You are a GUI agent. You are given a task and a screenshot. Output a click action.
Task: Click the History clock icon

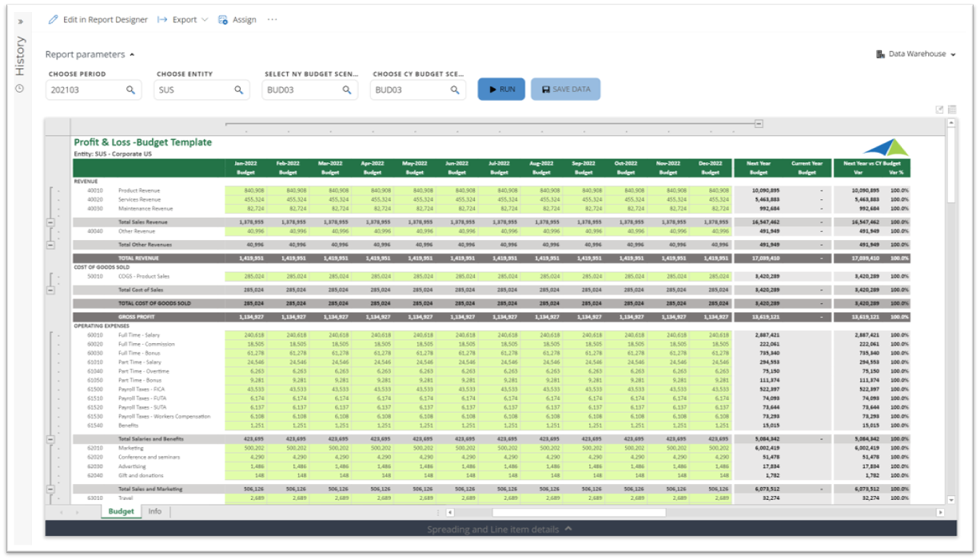[20, 88]
